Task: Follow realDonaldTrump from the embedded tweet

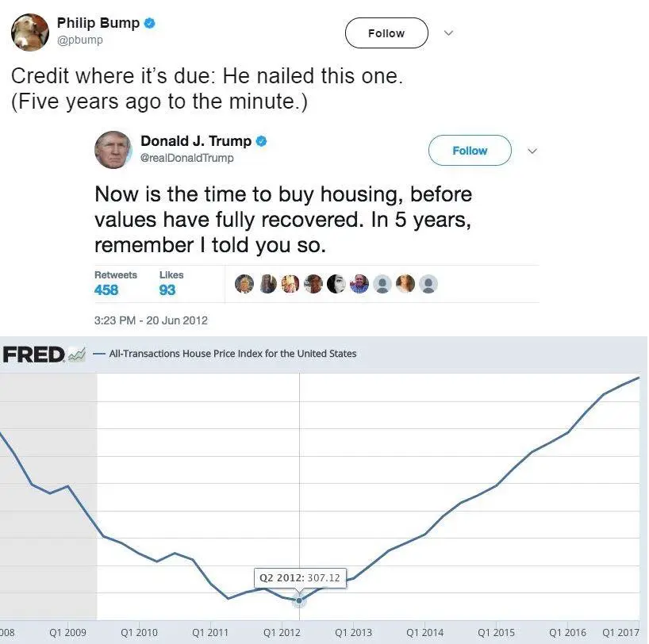Action: 469,151
